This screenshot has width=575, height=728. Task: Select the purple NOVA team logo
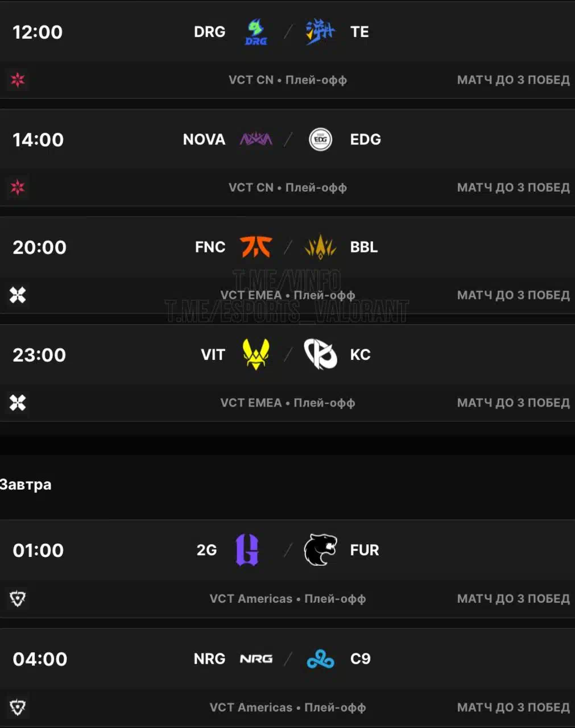point(256,139)
